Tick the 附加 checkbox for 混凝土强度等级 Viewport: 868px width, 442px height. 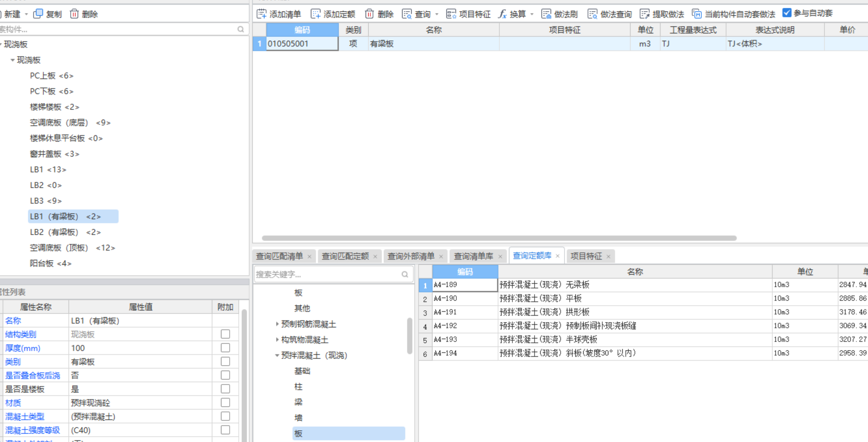[225, 430]
